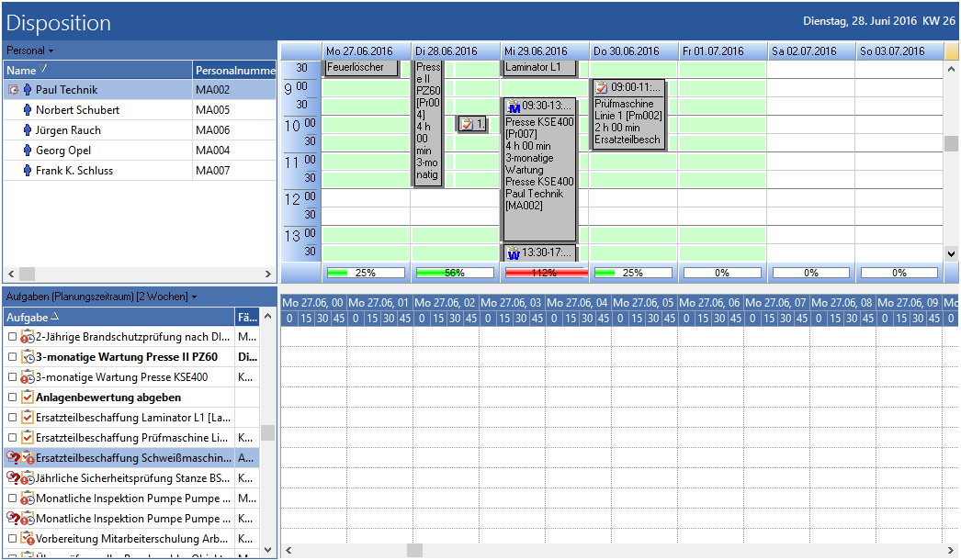Click task list scroll up arrow
Viewport: 961px width, 560px height.
[268, 317]
